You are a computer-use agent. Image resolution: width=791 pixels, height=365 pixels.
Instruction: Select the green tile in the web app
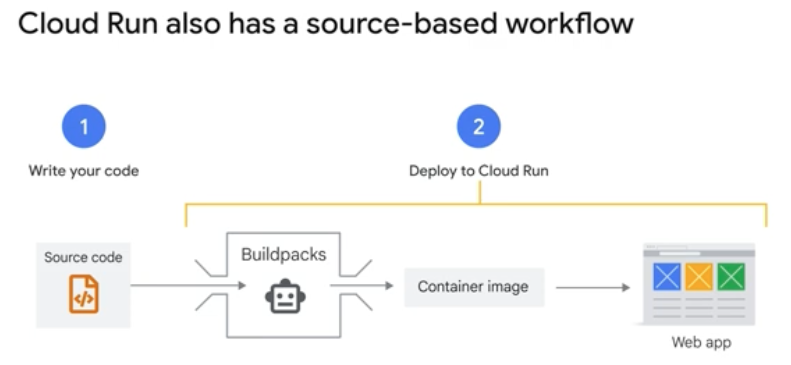point(731,276)
